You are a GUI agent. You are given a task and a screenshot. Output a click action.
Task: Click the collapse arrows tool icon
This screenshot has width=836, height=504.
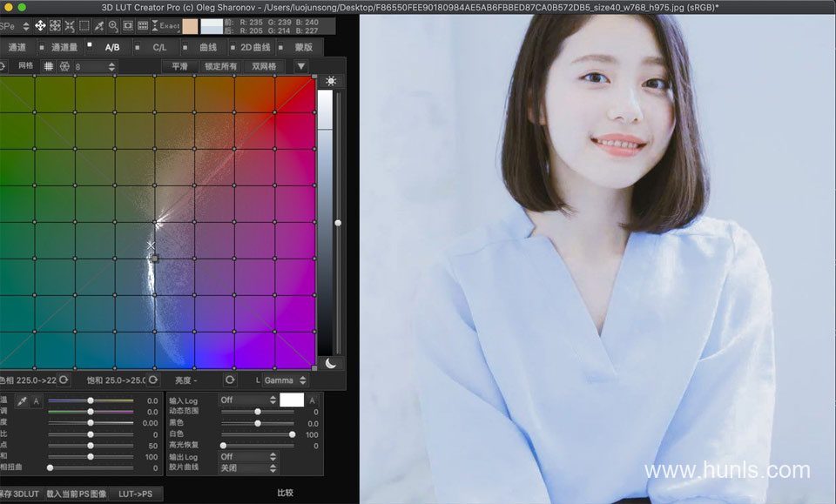click(70, 25)
